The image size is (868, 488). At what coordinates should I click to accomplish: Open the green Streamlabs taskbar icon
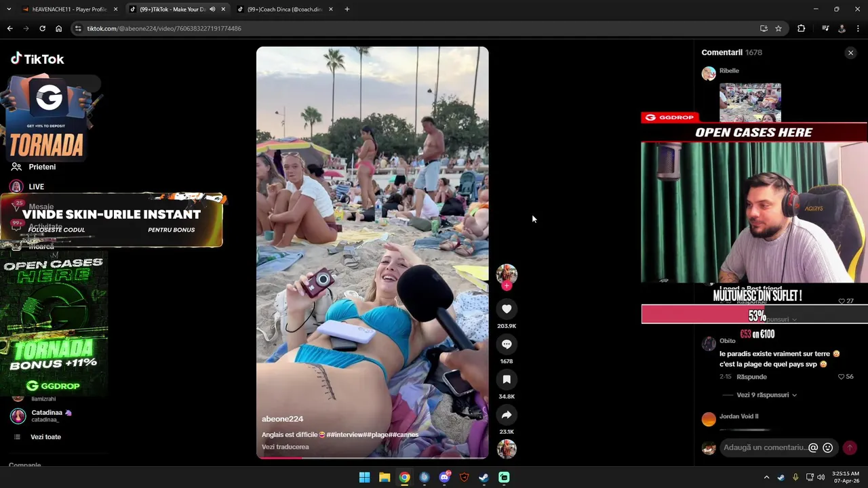(504, 477)
